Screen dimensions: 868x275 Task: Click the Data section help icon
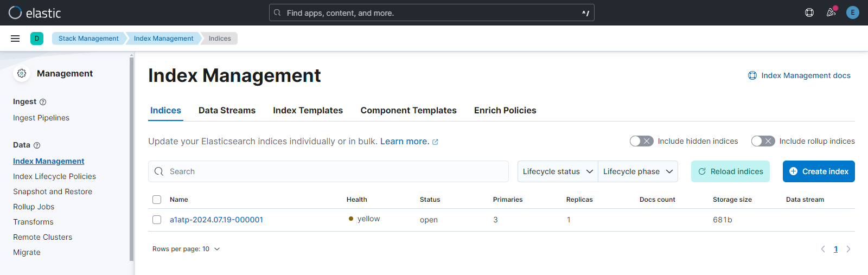(37, 145)
